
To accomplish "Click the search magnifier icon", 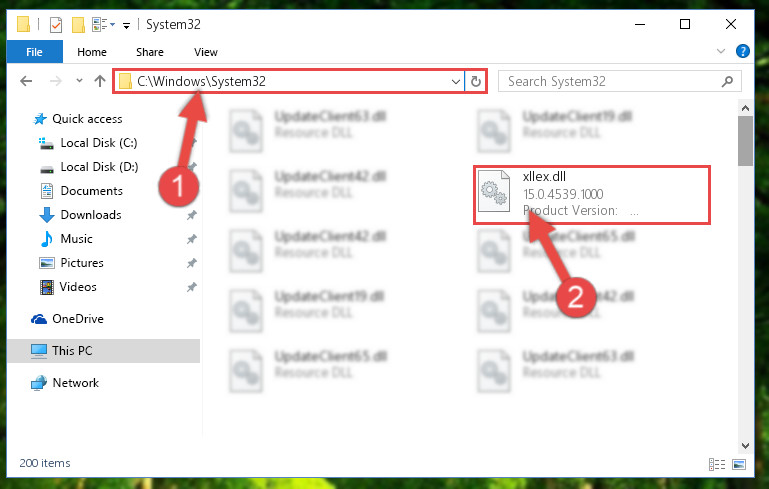I will click(727, 81).
